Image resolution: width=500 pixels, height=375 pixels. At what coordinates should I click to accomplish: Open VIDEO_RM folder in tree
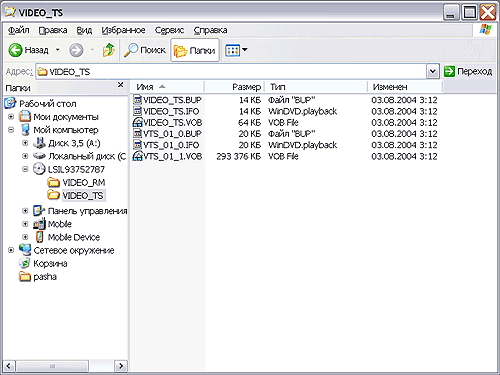(x=76, y=183)
